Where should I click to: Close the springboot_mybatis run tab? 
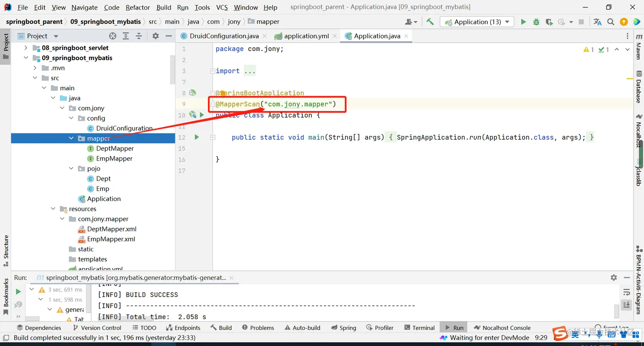point(231,277)
